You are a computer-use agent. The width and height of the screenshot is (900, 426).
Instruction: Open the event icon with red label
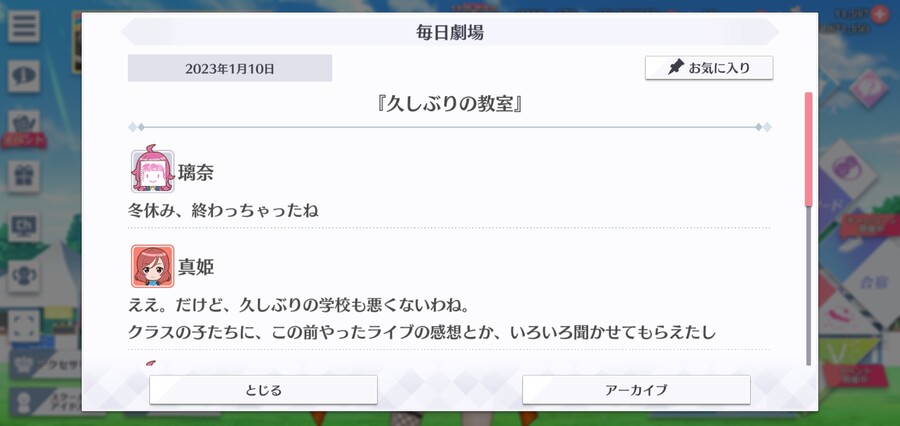(24, 129)
